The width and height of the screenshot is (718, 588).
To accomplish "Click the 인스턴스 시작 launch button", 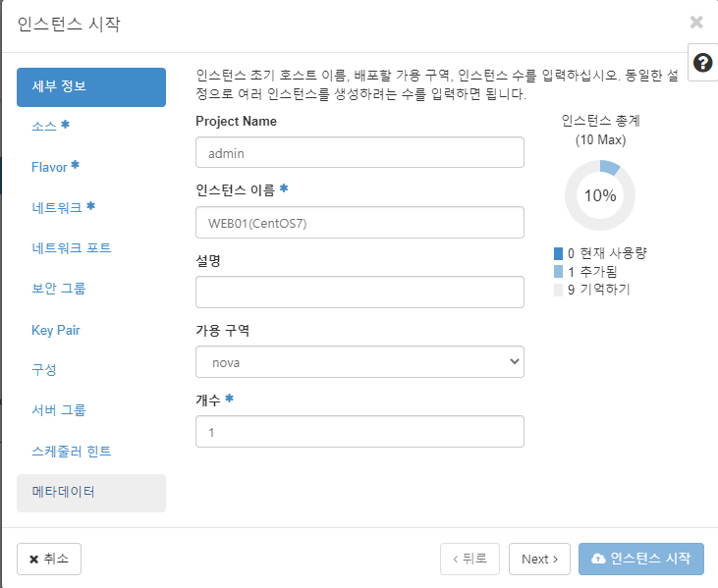I will point(641,559).
